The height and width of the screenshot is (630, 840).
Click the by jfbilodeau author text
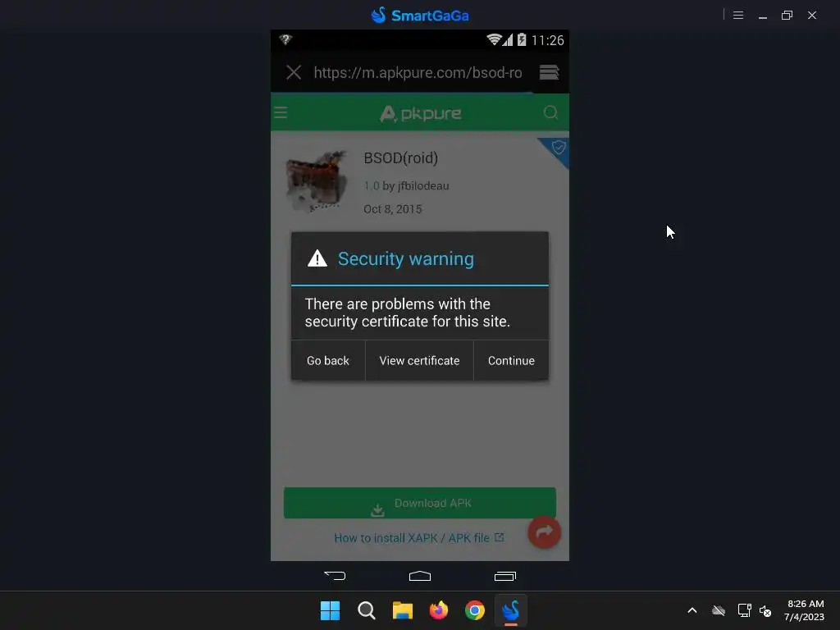pyautogui.click(x=416, y=186)
